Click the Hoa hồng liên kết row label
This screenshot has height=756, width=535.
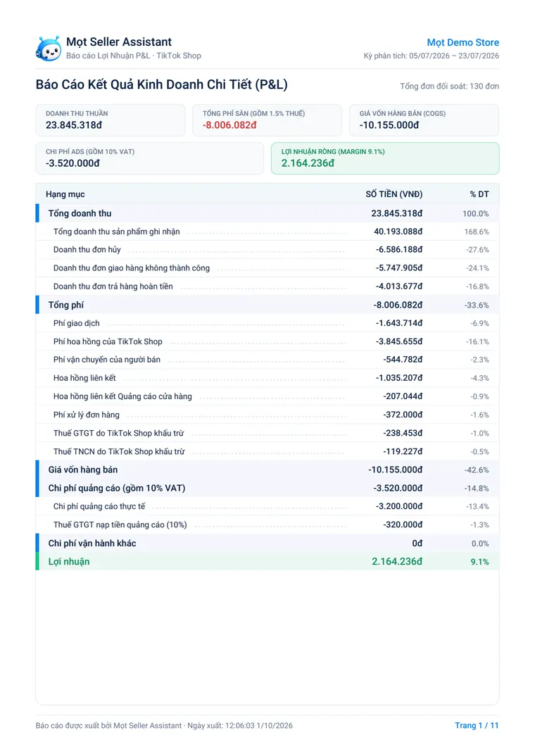[84, 378]
